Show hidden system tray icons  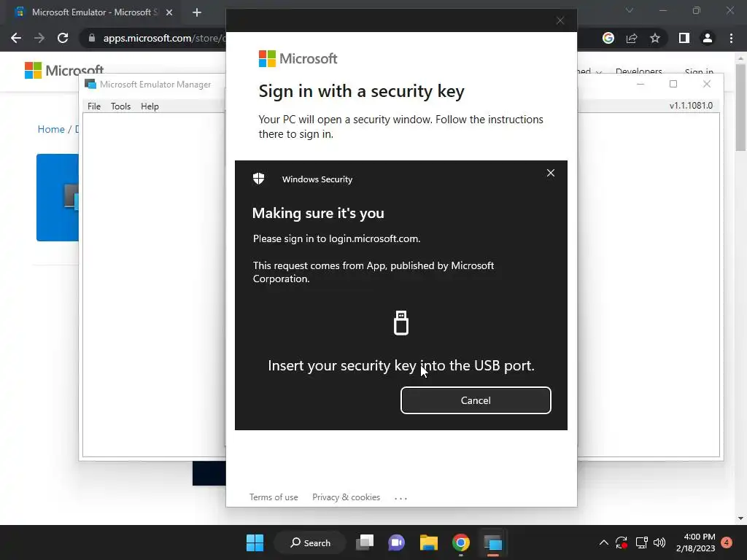tap(603, 542)
